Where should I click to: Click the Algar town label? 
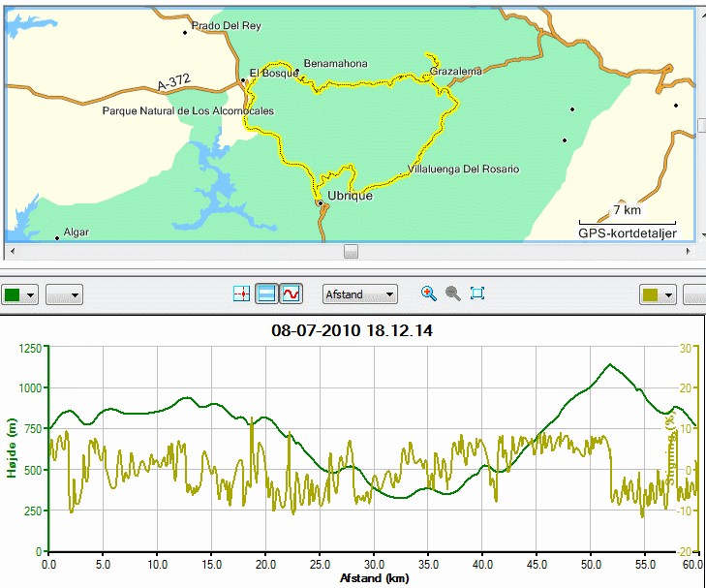(77, 232)
